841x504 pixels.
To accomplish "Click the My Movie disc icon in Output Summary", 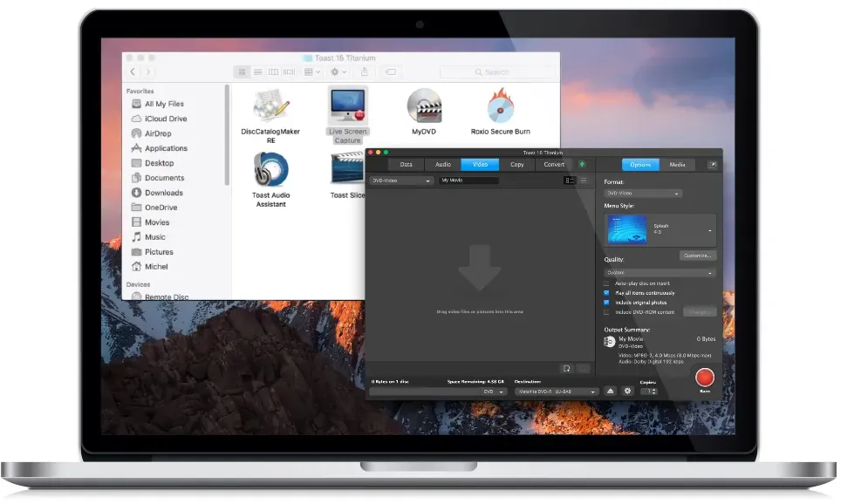I will pyautogui.click(x=609, y=342).
